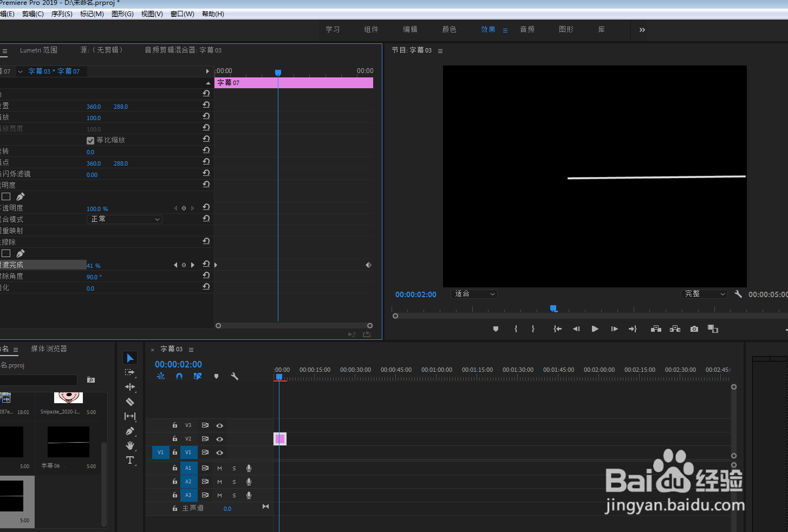
Task: Toggle Linked Selection in timeline
Action: [x=198, y=376]
